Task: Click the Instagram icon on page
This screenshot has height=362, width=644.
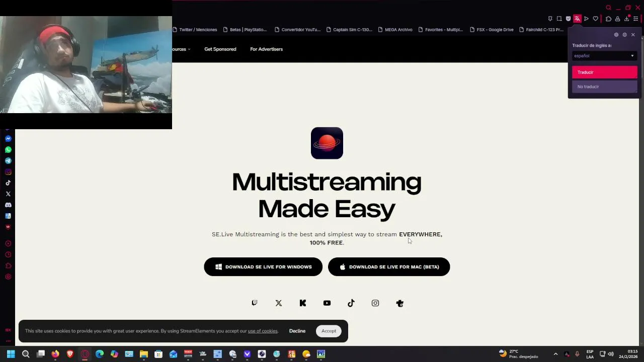Action: (375, 303)
